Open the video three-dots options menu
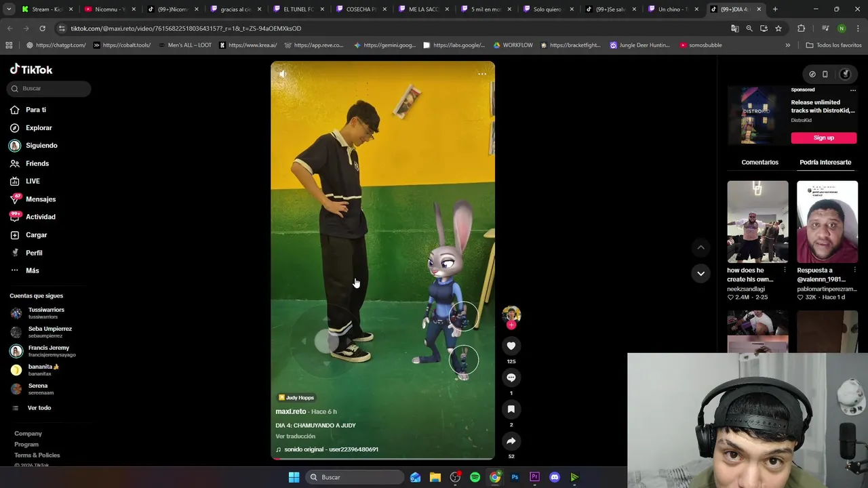Screen dimensions: 868x488 click(482, 74)
